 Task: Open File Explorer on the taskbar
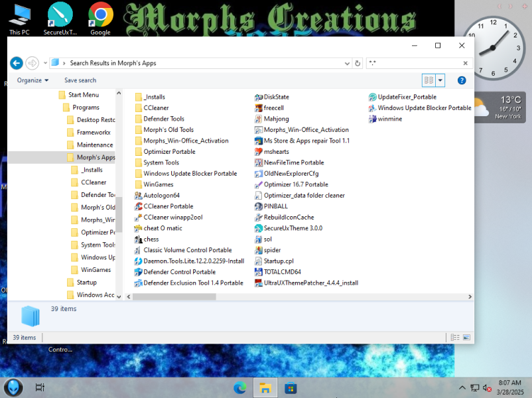[x=265, y=387]
